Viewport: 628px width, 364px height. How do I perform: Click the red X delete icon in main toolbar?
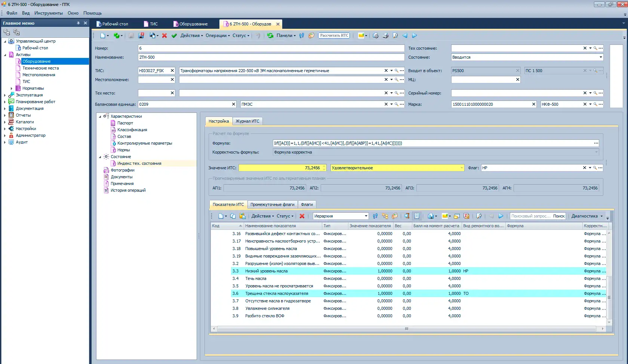[164, 36]
